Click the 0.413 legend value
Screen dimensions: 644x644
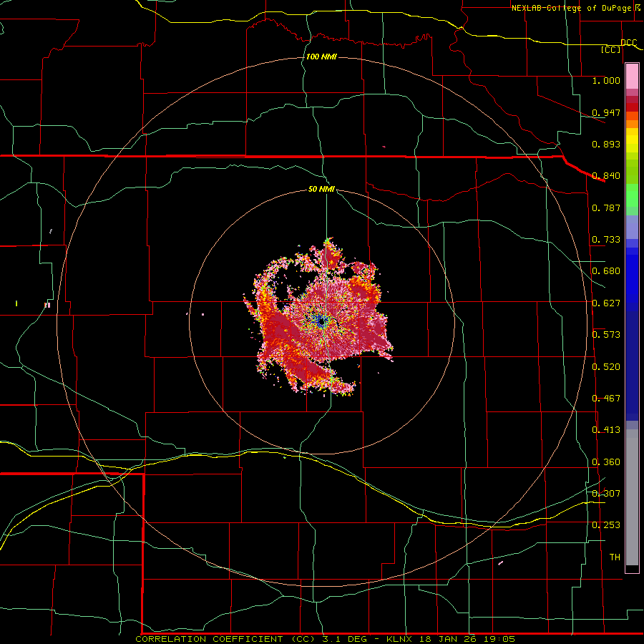[x=606, y=430]
